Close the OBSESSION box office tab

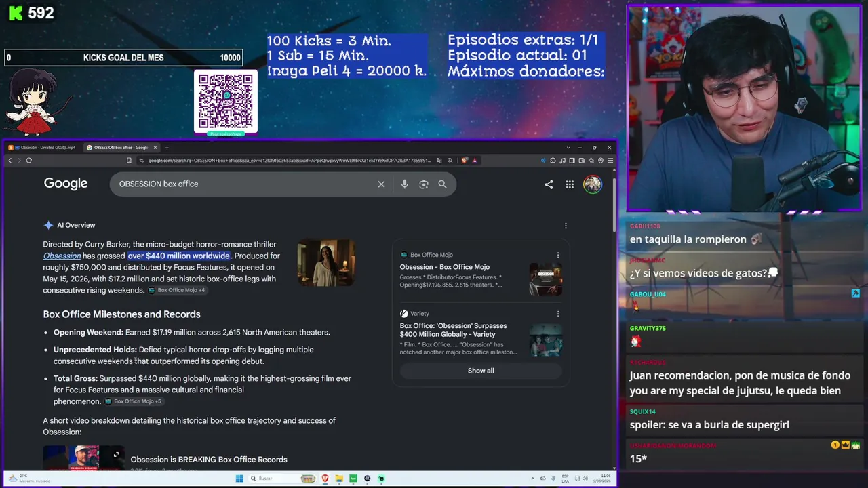click(155, 148)
